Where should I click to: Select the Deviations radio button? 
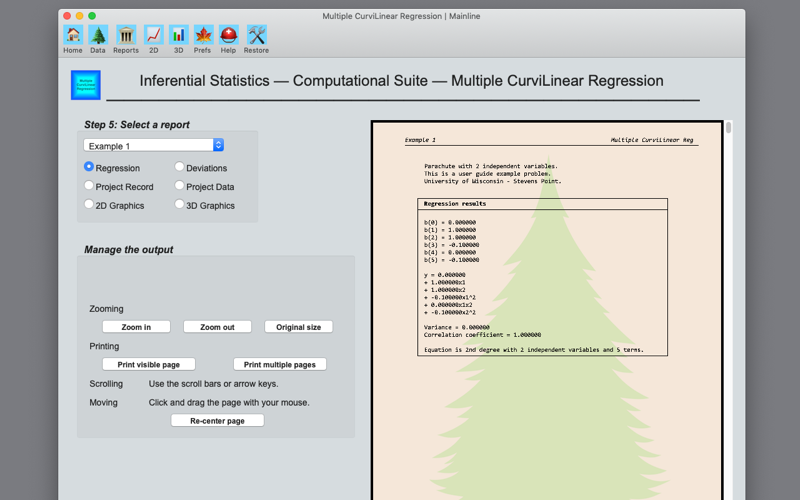[x=179, y=166]
